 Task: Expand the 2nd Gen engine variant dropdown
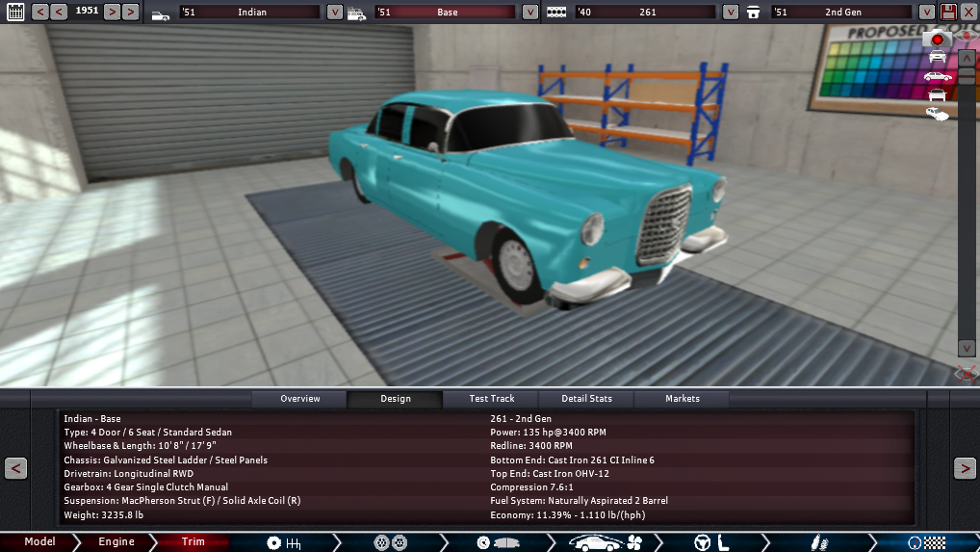point(926,13)
